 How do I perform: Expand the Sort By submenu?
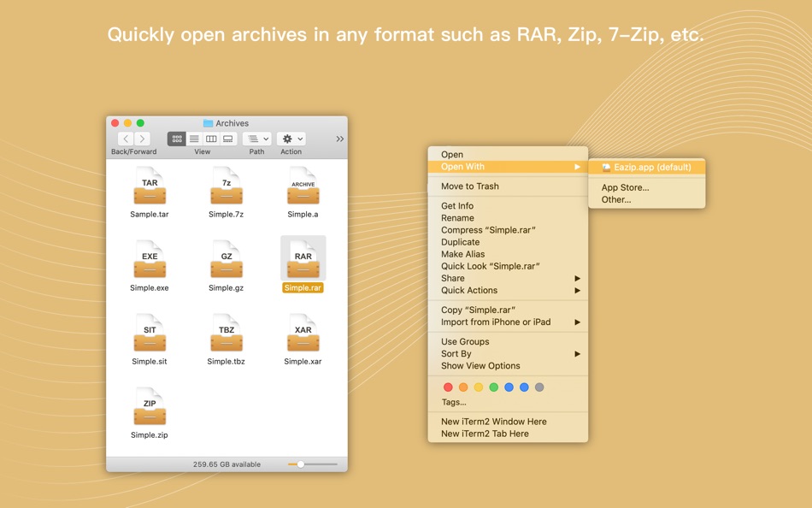pyautogui.click(x=508, y=353)
